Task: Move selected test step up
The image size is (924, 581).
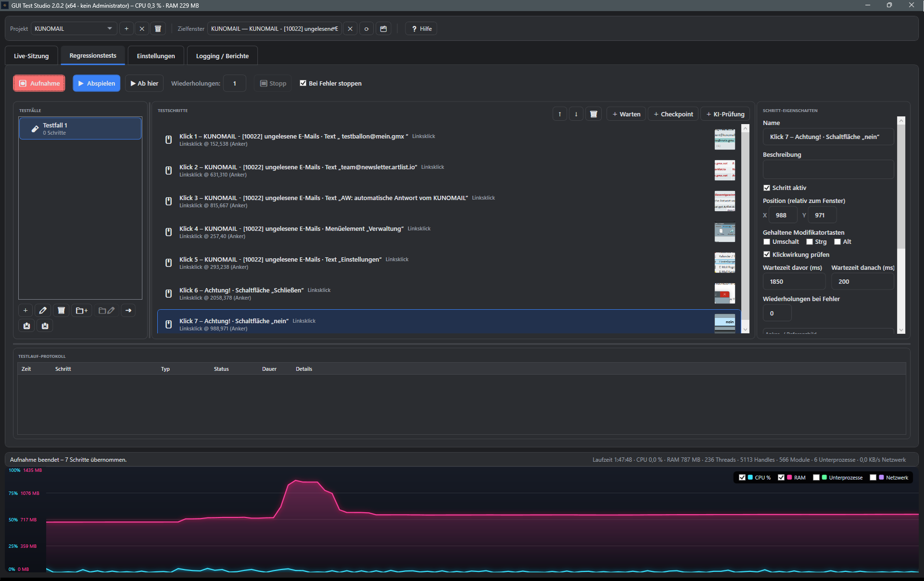Action: (560, 114)
